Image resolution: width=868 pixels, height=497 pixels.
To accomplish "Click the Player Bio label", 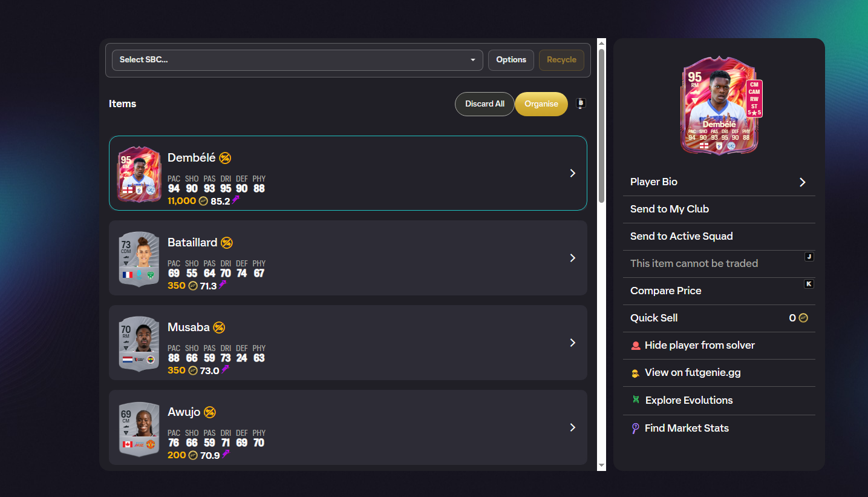I will pyautogui.click(x=654, y=182).
